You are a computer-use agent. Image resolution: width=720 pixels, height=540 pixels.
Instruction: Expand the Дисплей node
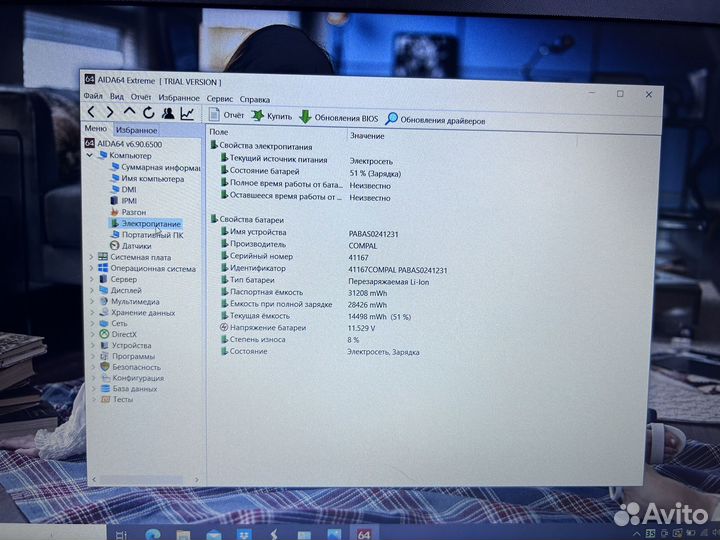coord(92,290)
